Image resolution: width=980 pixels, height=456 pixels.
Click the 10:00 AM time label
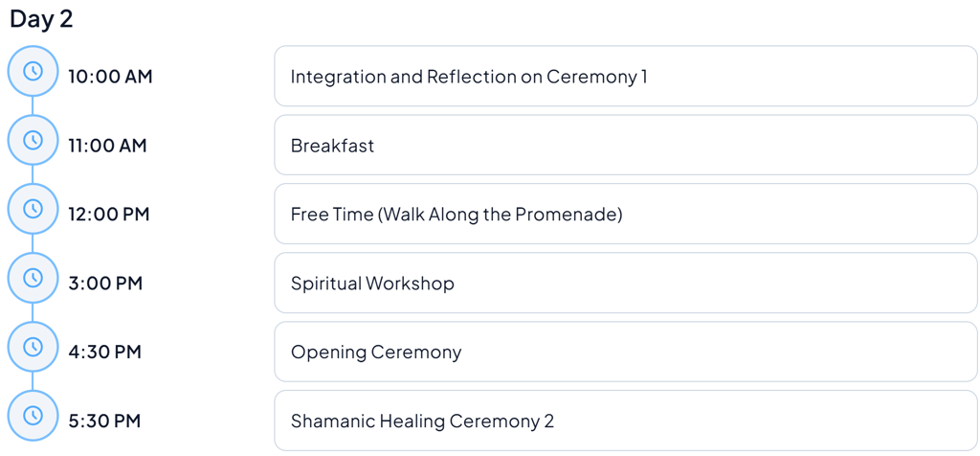pos(110,77)
